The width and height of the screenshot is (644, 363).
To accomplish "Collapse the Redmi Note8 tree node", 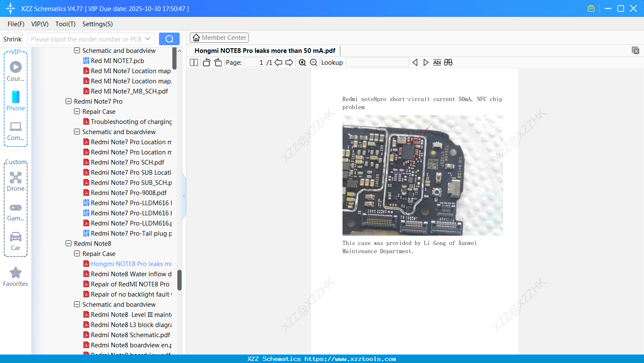I will (69, 244).
